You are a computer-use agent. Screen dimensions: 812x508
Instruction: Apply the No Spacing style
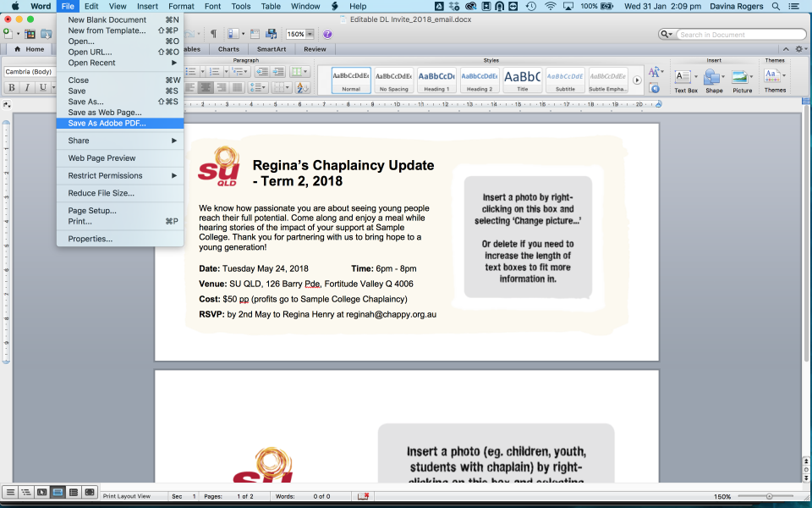(393, 80)
